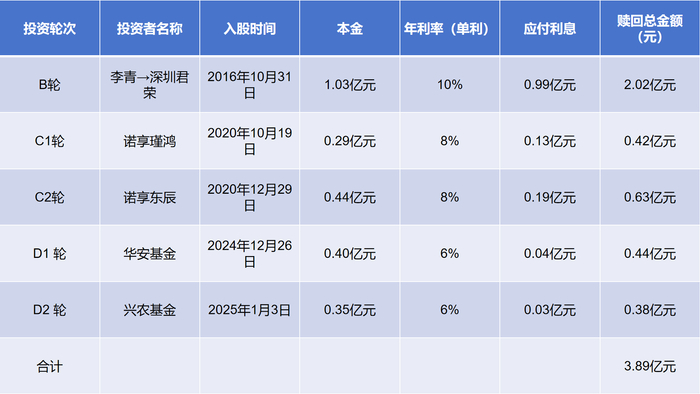Viewport: 700px width, 394px height.
Task: Click the 投资者名称 column header
Action: coord(150,29)
